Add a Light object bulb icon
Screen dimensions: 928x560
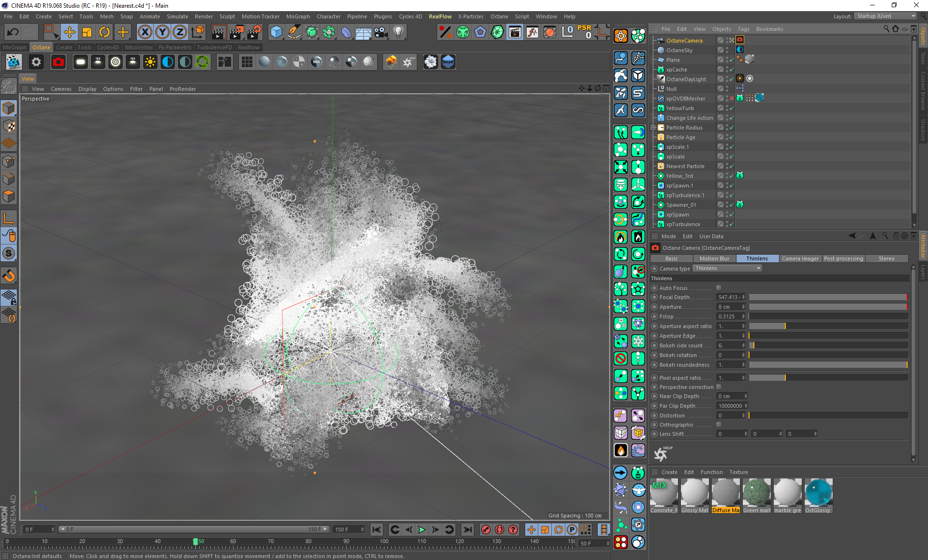click(x=398, y=32)
